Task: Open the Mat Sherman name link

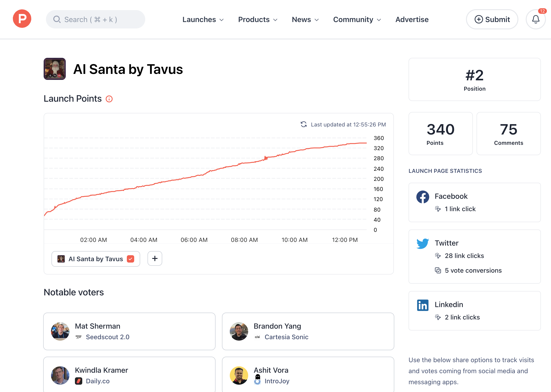Action: 97,326
